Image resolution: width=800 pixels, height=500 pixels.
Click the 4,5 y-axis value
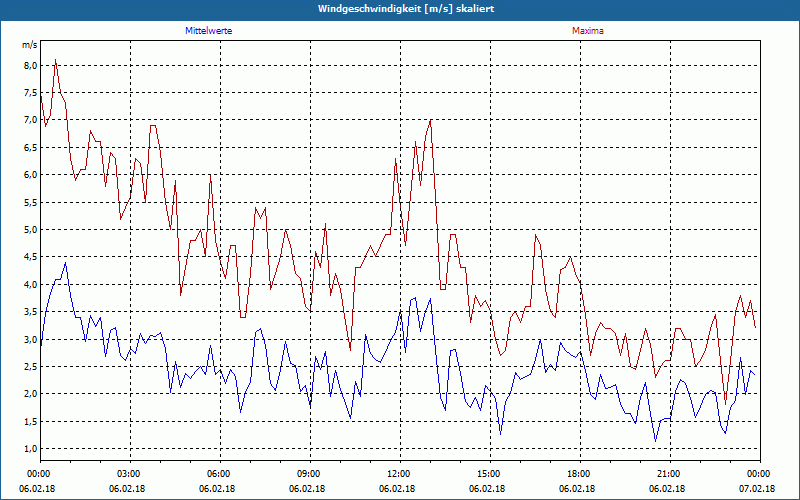click(x=29, y=257)
